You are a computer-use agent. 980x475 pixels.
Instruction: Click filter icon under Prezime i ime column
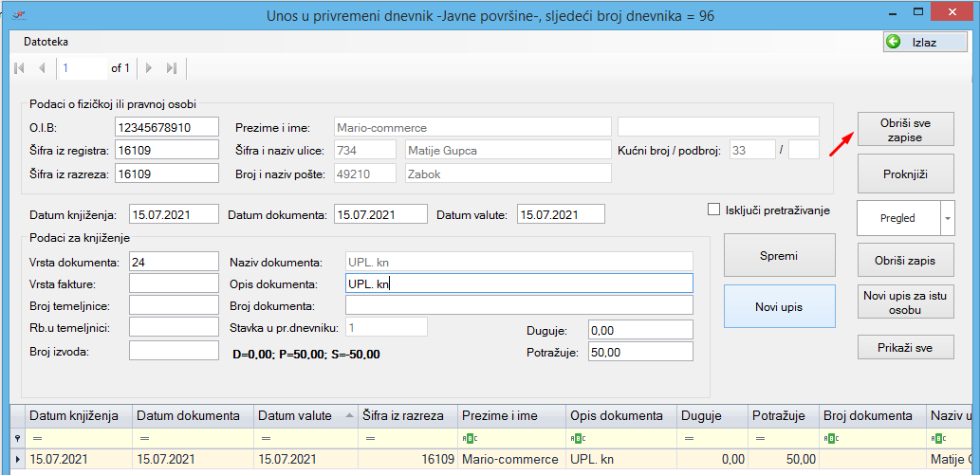tap(469, 438)
